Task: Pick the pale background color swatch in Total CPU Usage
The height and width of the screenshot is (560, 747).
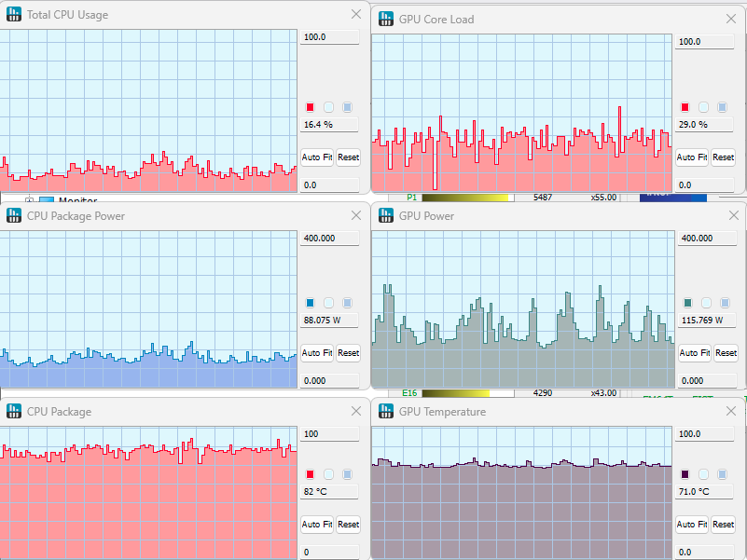Action: pyautogui.click(x=328, y=107)
